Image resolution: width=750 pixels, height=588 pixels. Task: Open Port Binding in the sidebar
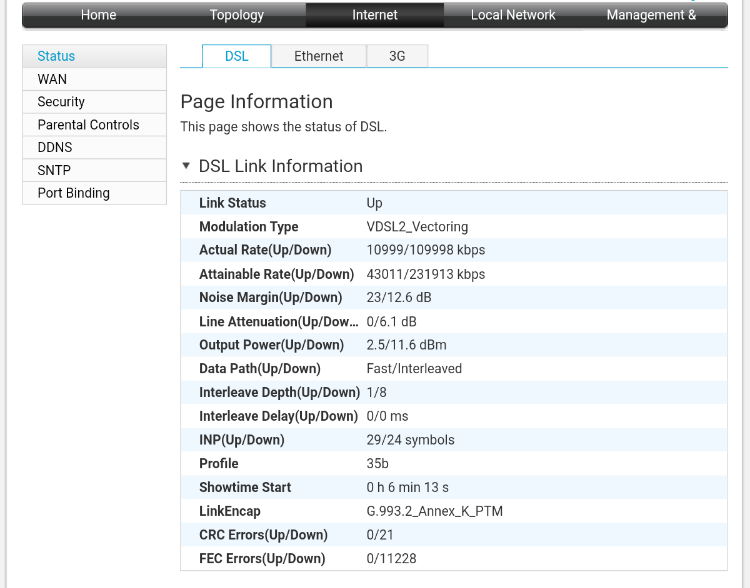[x=94, y=193]
